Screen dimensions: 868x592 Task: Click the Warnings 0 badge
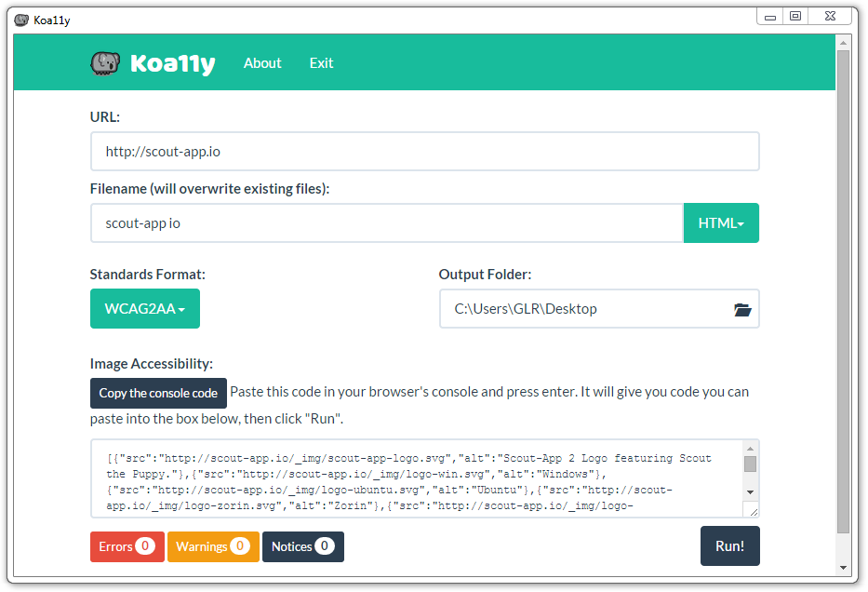(x=213, y=545)
